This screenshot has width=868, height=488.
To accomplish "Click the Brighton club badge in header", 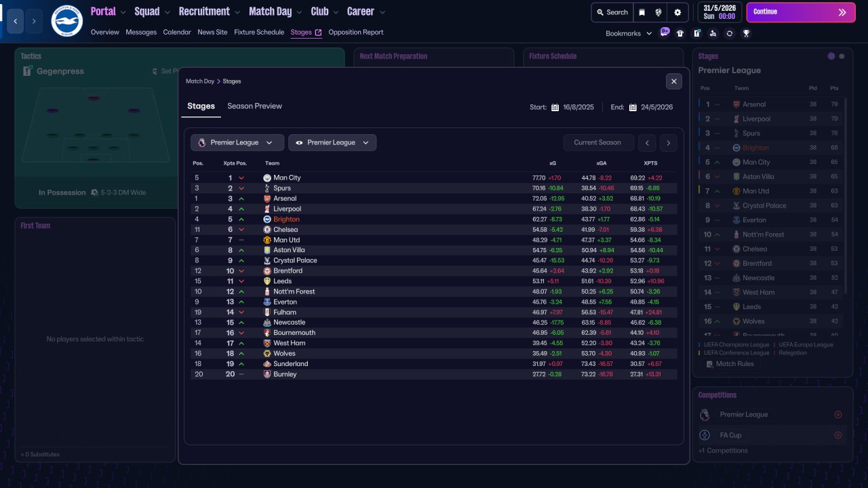I will [x=66, y=21].
